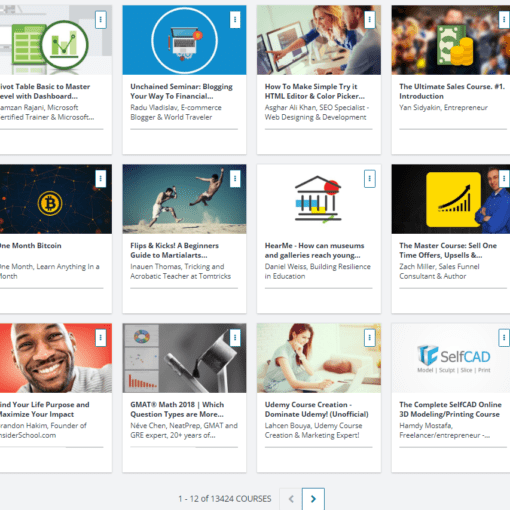Open Udemy Course Creation Dominate Udemy title
The width and height of the screenshot is (510, 510).
[x=316, y=409]
